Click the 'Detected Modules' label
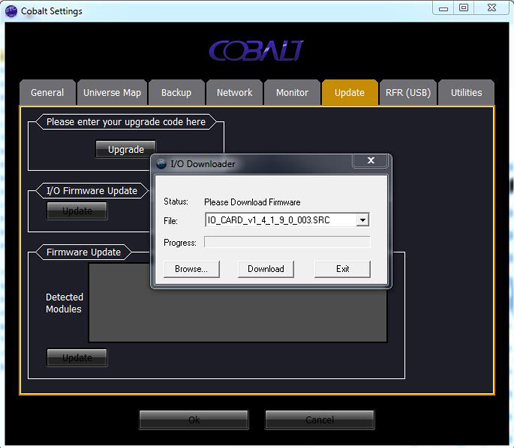 (64, 303)
